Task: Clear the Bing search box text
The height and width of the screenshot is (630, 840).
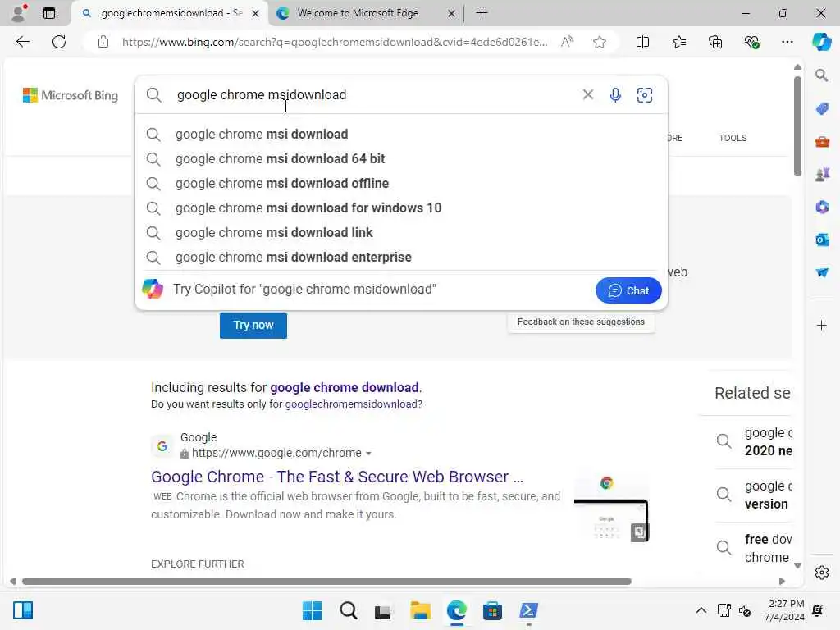Action: click(x=587, y=95)
